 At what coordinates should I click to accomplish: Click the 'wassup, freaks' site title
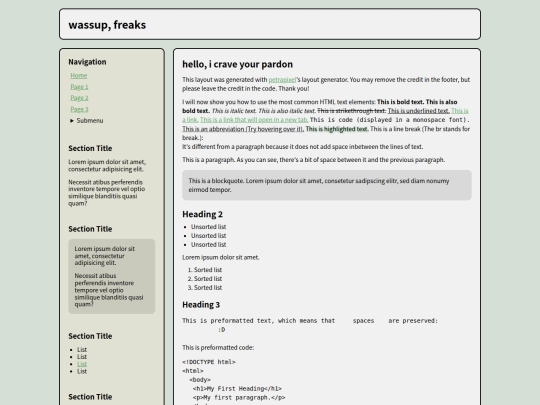coord(107,25)
